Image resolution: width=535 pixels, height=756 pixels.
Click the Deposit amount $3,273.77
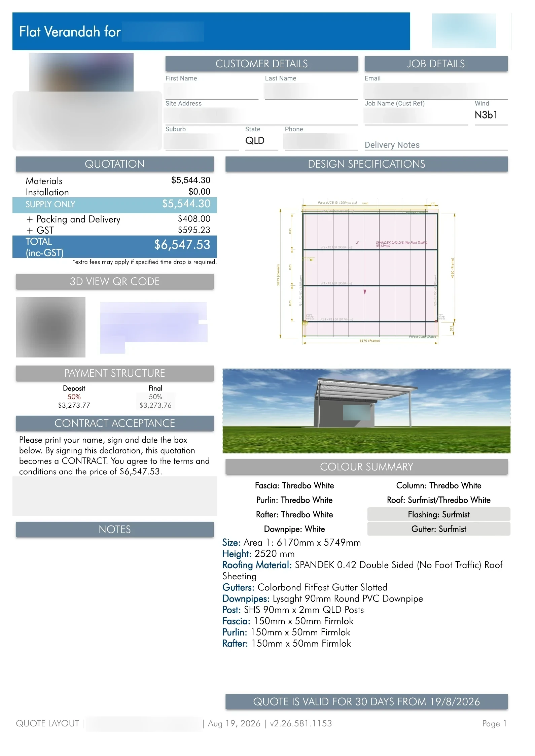(74, 405)
